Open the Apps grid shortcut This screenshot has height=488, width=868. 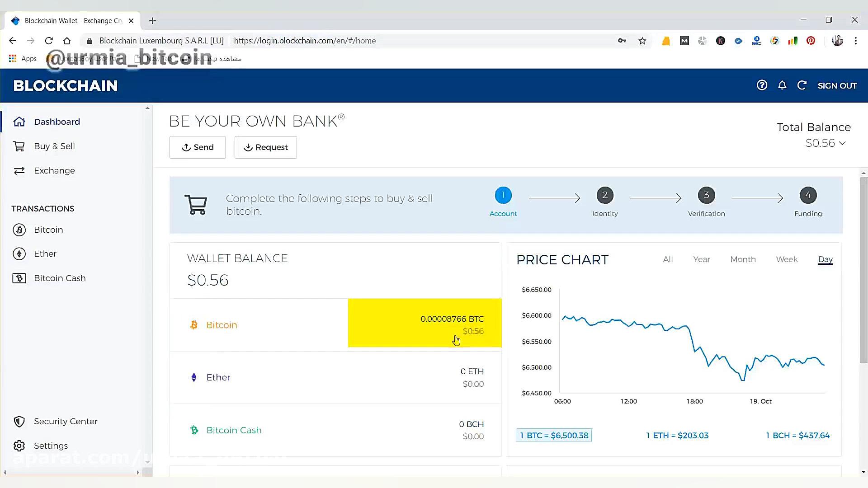point(13,59)
